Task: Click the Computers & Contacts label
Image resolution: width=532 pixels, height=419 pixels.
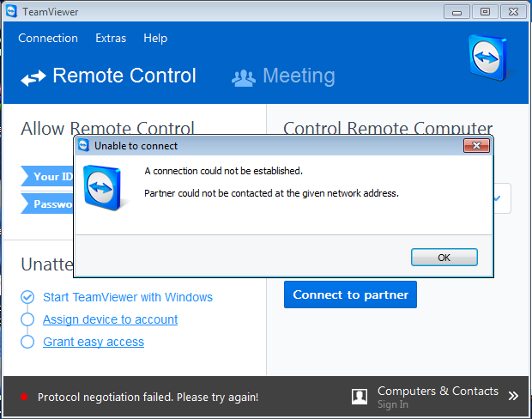Action: [438, 392]
